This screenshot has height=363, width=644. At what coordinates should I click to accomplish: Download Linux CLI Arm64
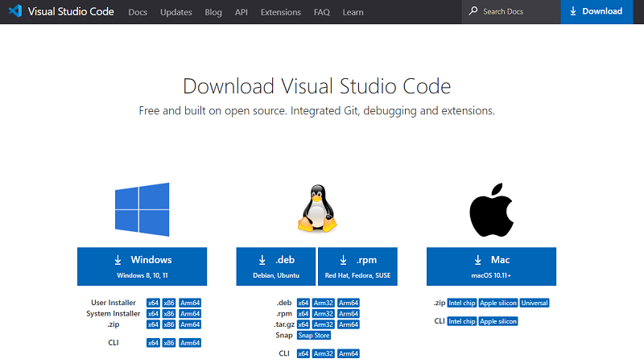point(349,353)
